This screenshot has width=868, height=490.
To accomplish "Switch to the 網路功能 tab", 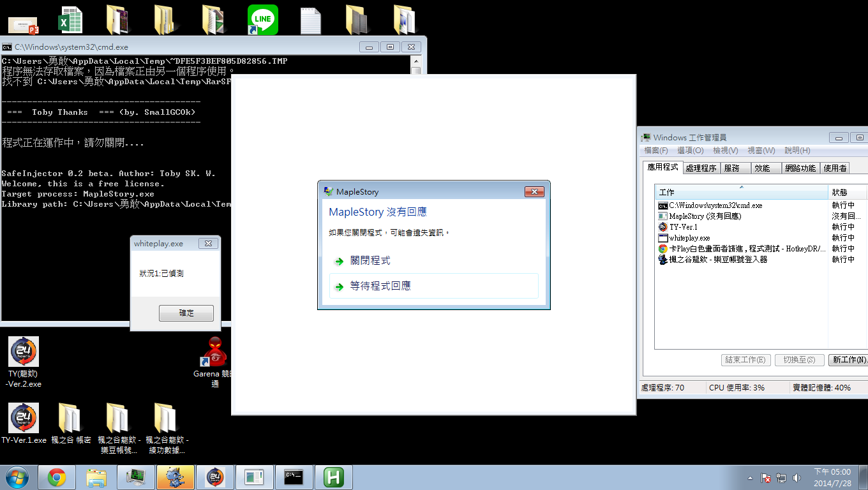I will [800, 168].
